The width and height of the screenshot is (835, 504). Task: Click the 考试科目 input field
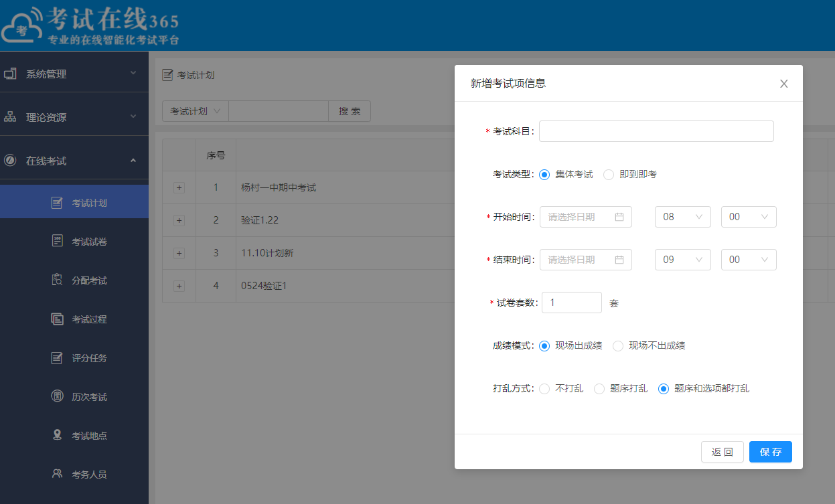656,131
